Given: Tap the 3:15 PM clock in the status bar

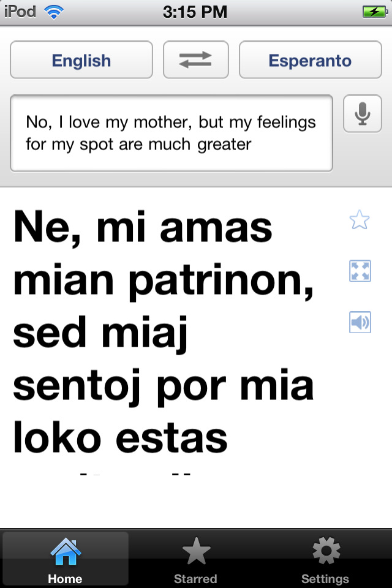Looking at the screenshot, I should click(195, 12).
